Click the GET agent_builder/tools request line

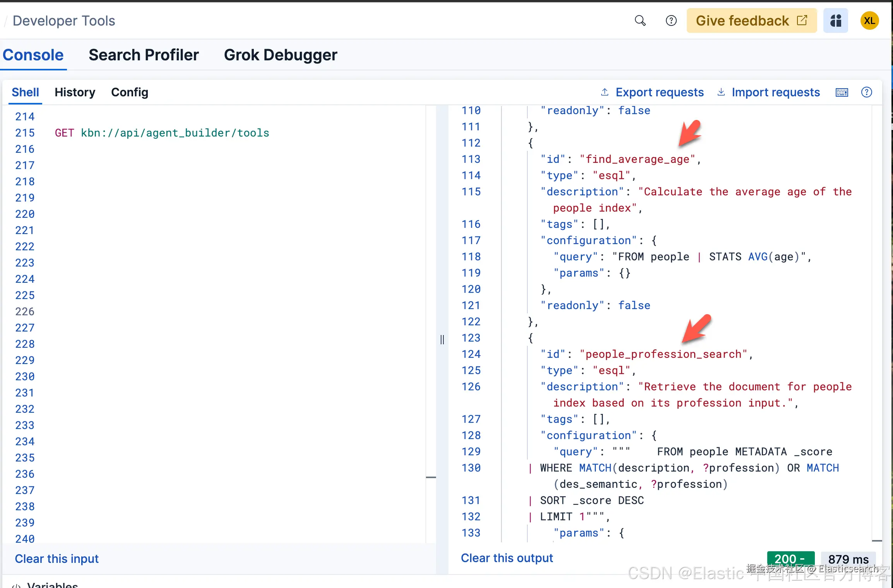(x=162, y=133)
